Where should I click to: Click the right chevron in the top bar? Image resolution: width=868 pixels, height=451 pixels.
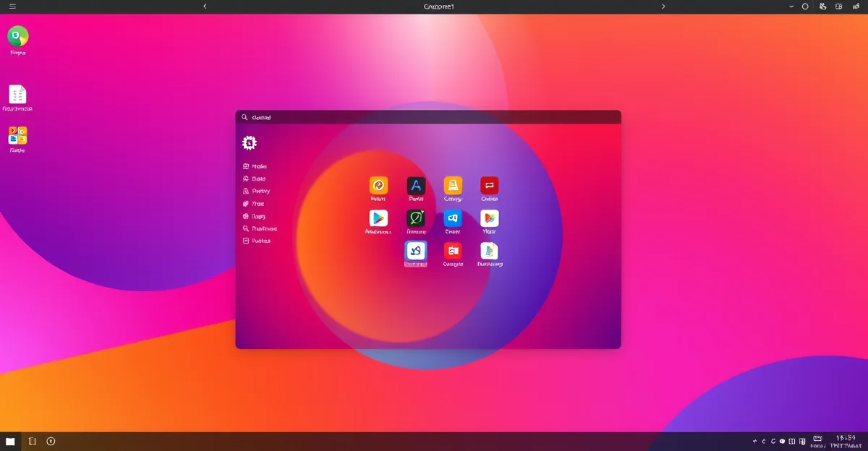coord(663,6)
